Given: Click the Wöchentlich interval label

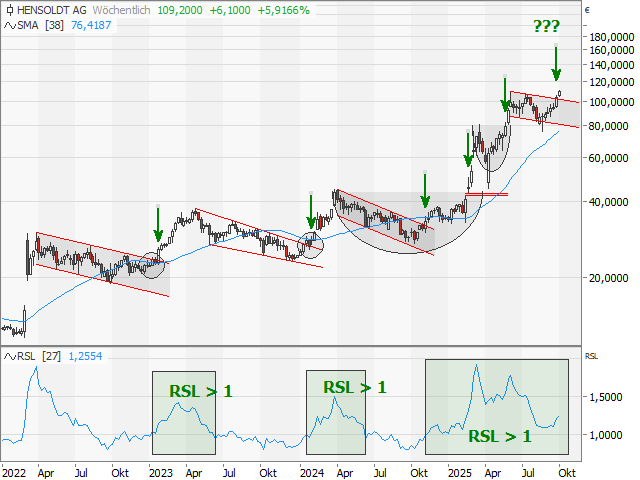Looking at the screenshot, I should tap(122, 10).
